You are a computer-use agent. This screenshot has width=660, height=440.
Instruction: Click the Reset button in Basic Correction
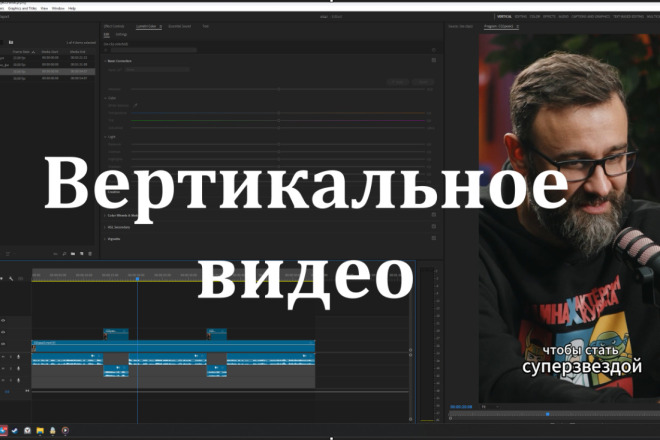point(423,82)
